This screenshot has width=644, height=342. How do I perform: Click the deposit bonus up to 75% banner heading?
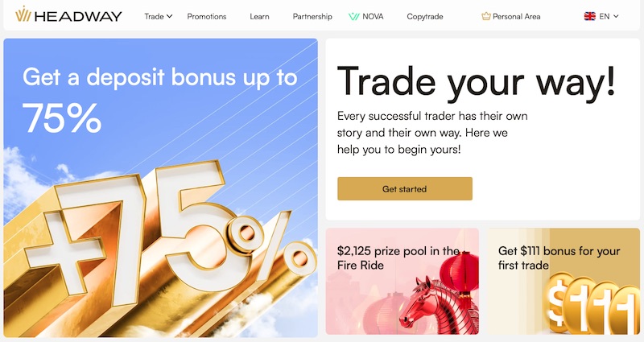(x=159, y=77)
